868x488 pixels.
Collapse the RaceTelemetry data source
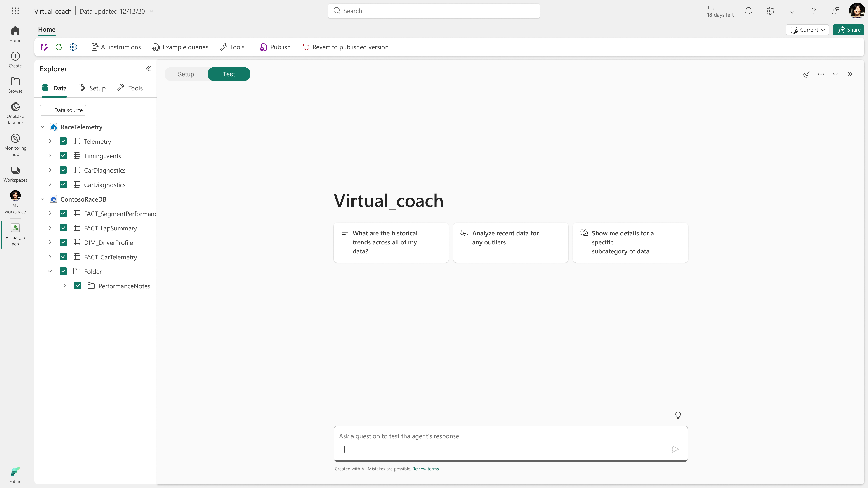pyautogui.click(x=42, y=127)
